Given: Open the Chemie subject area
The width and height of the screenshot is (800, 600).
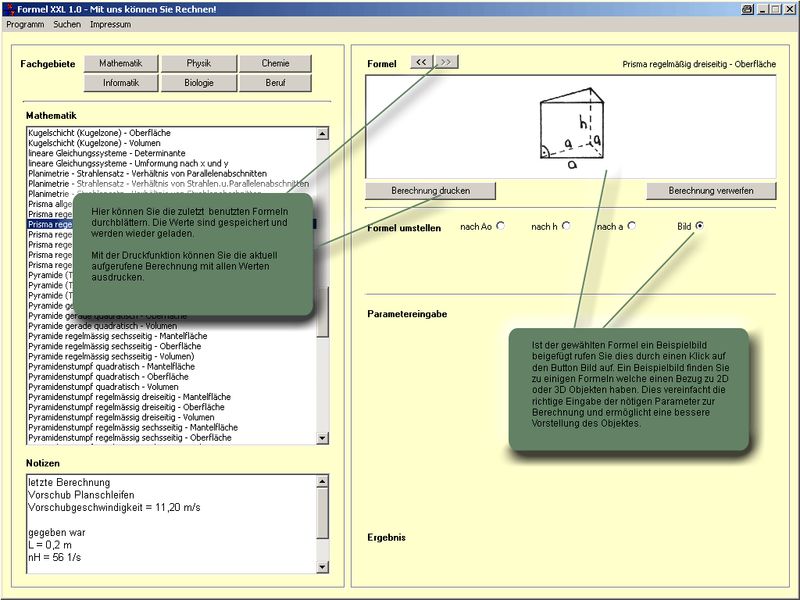Looking at the screenshot, I should tap(275, 63).
